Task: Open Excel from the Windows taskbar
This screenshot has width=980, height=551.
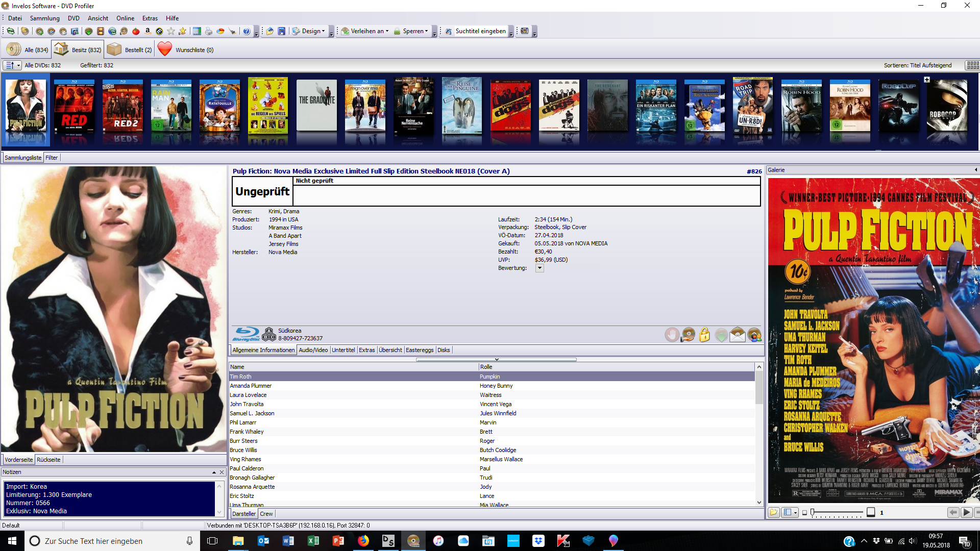Action: 313,541
